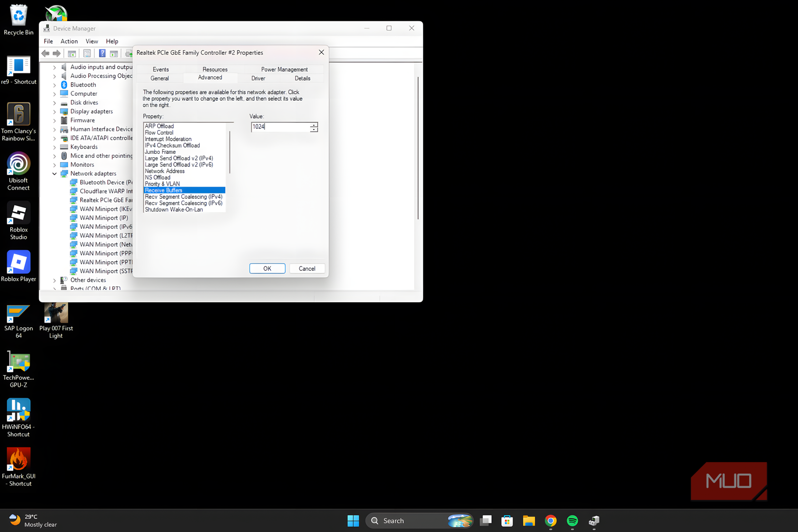Click inside the Value input field

point(281,127)
